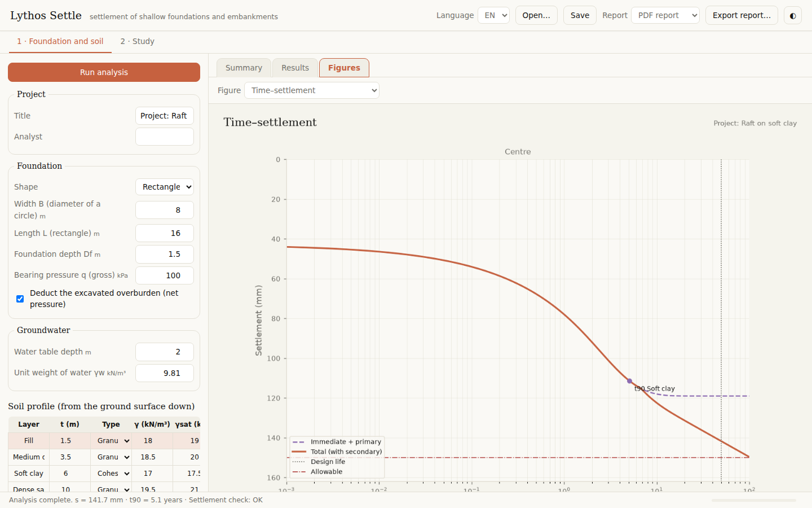Select the Fill layer thickness cell
The height and width of the screenshot is (508, 812).
(x=70, y=441)
